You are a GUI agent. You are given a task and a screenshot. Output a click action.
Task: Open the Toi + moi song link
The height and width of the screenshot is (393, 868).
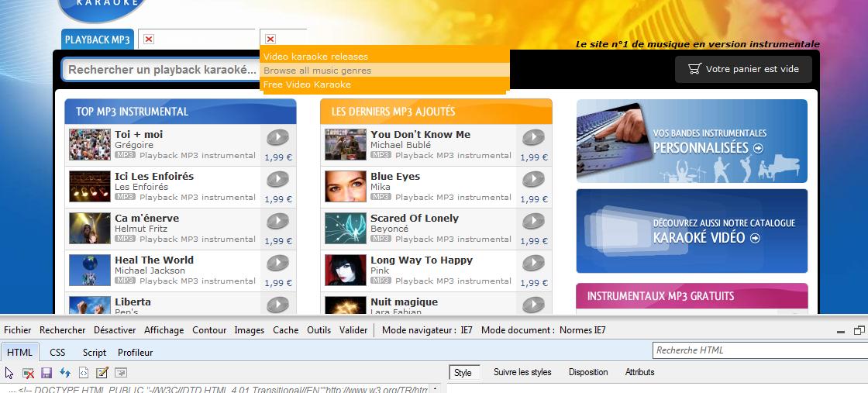tap(139, 134)
